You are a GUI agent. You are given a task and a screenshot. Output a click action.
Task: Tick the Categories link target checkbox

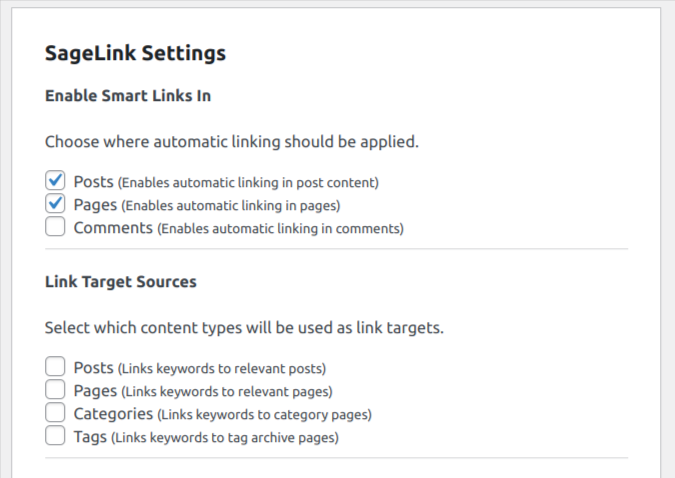tap(55, 413)
